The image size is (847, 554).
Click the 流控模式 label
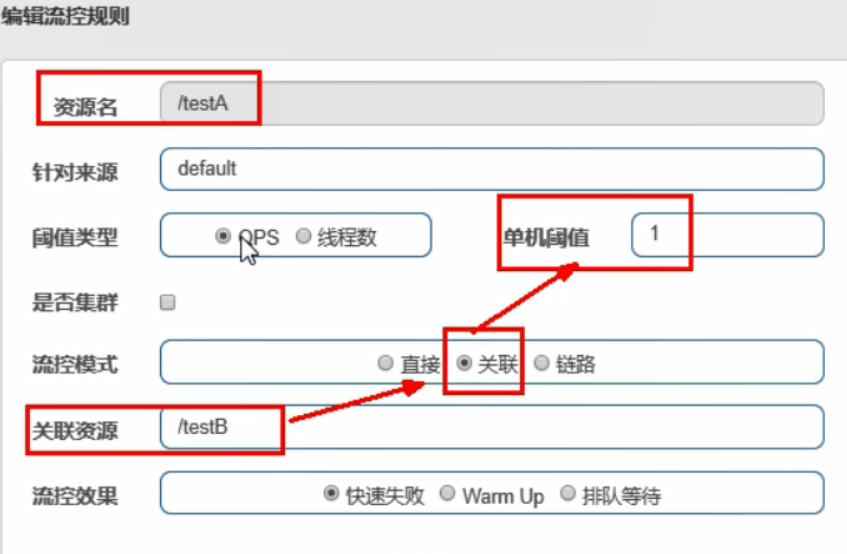pos(75,364)
